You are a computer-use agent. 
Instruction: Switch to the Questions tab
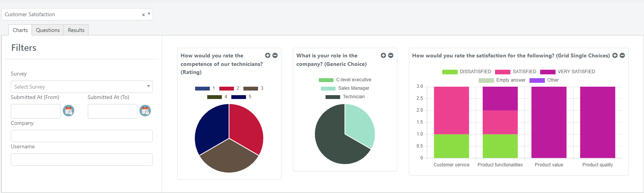click(x=48, y=30)
